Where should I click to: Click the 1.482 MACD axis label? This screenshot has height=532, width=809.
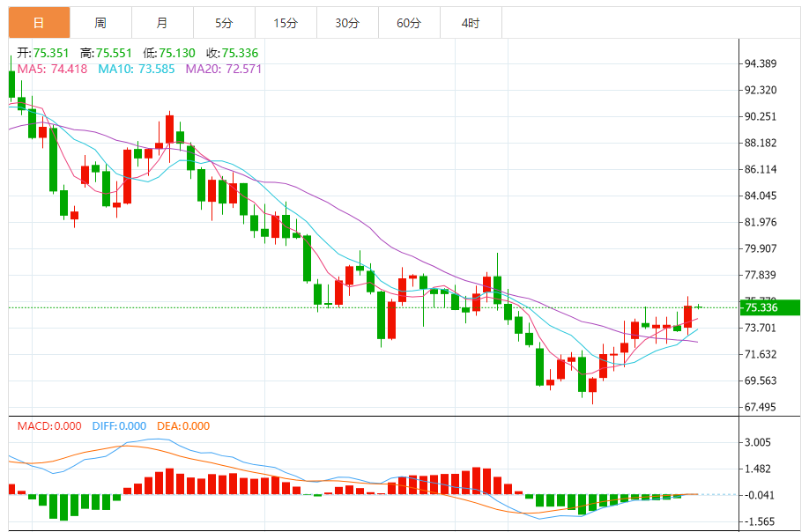click(x=758, y=469)
